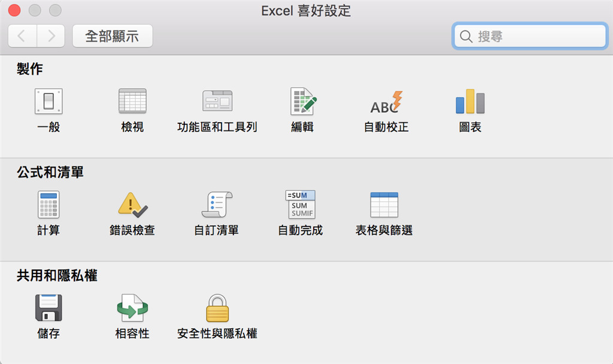Open 相容性 compatibility settings
The height and width of the screenshot is (364, 613).
[x=132, y=317]
